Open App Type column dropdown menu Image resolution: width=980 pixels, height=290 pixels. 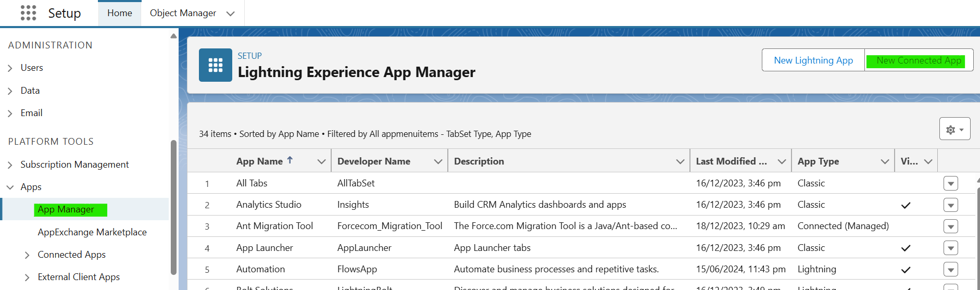[x=884, y=162]
